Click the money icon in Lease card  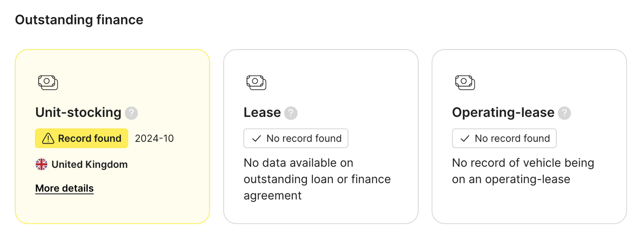pos(256,82)
